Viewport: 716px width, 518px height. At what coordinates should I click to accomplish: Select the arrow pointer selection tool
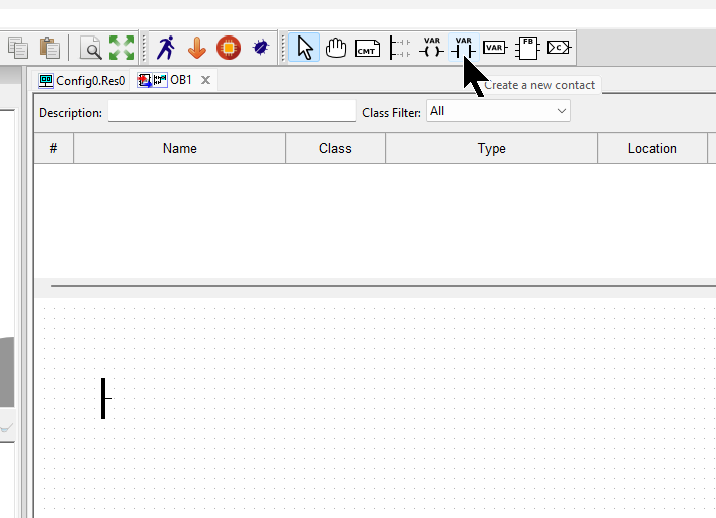point(305,47)
